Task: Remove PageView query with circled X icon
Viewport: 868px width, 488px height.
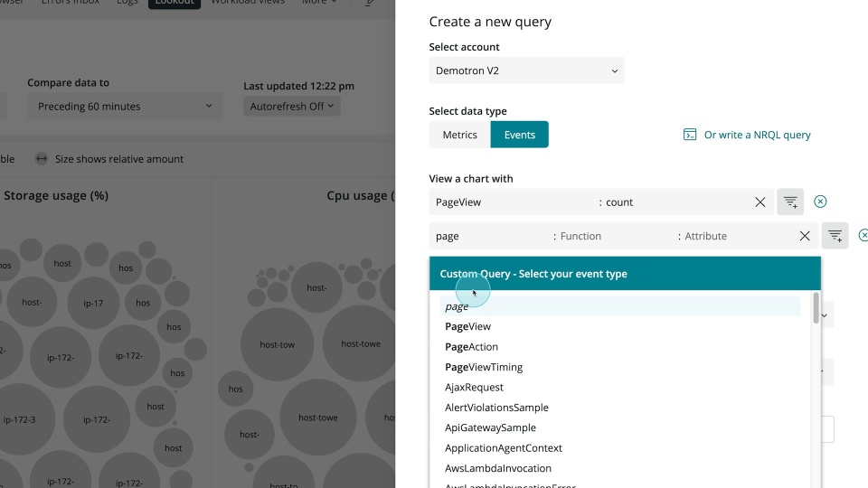Action: [820, 202]
